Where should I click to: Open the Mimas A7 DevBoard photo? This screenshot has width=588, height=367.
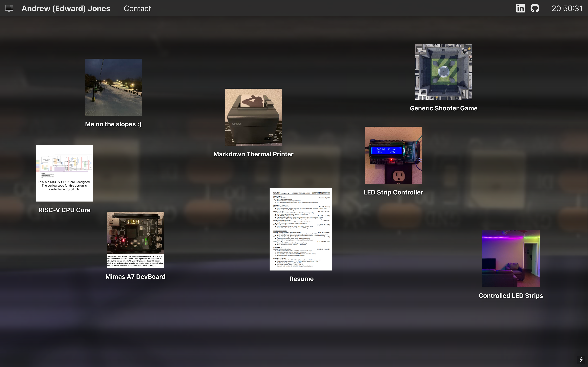pos(135,240)
